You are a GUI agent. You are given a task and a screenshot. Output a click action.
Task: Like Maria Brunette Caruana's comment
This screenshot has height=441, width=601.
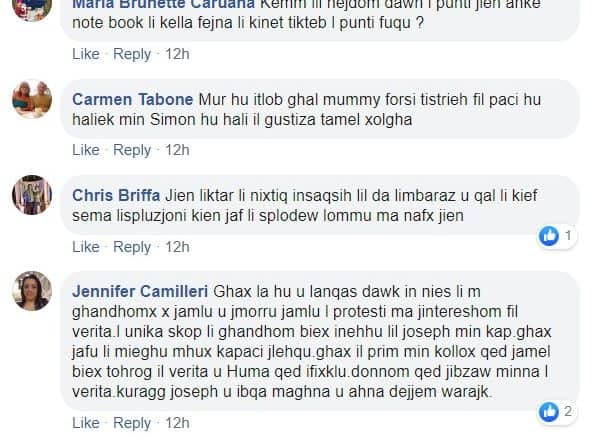pyautogui.click(x=86, y=53)
